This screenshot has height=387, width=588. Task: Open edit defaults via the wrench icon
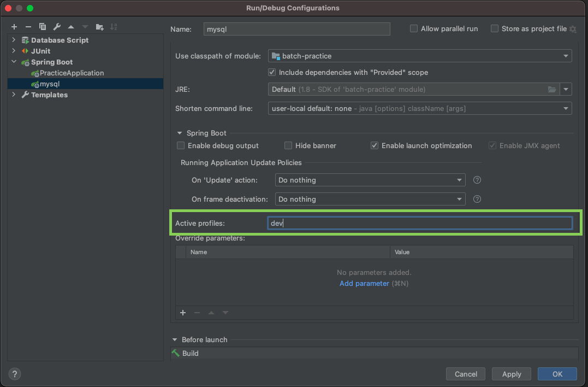57,27
